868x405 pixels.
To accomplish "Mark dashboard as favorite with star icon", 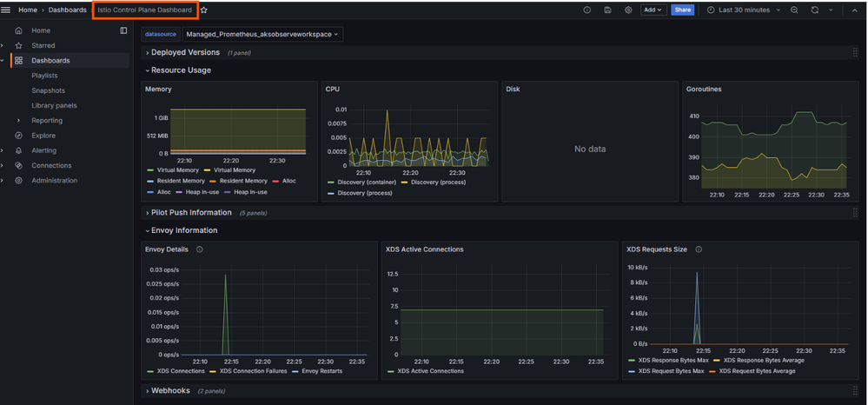I will tap(203, 10).
